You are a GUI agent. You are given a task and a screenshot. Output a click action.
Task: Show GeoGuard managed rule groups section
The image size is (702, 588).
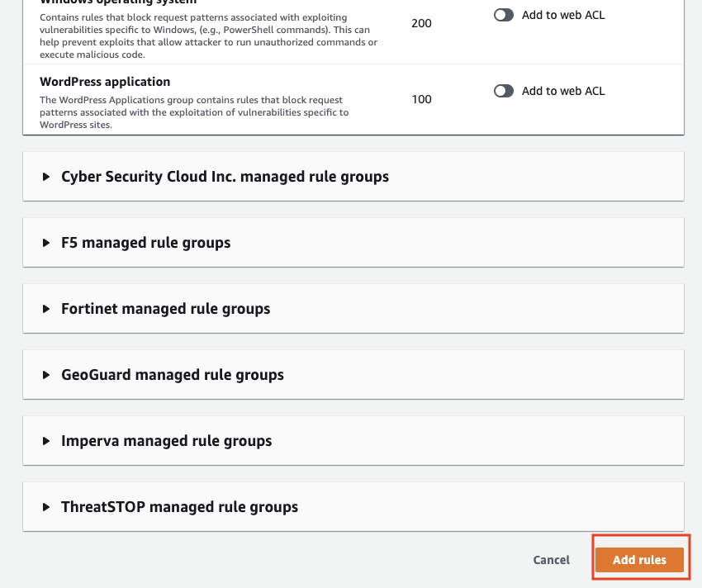pos(173,375)
